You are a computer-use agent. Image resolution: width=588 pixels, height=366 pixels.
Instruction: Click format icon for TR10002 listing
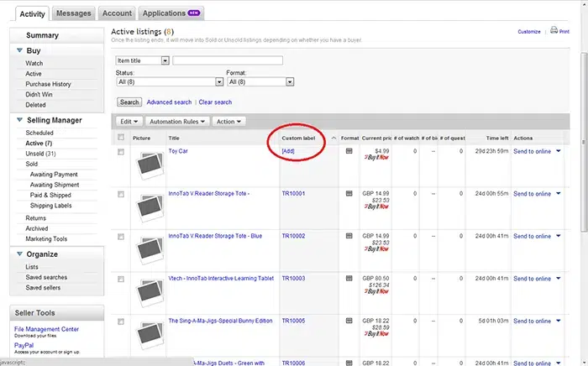(349, 236)
